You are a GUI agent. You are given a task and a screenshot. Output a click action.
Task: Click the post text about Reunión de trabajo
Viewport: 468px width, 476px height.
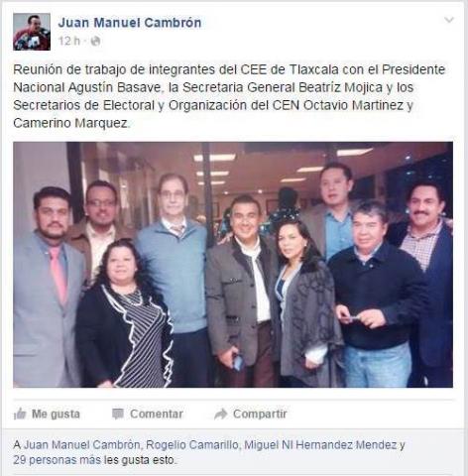click(229, 96)
